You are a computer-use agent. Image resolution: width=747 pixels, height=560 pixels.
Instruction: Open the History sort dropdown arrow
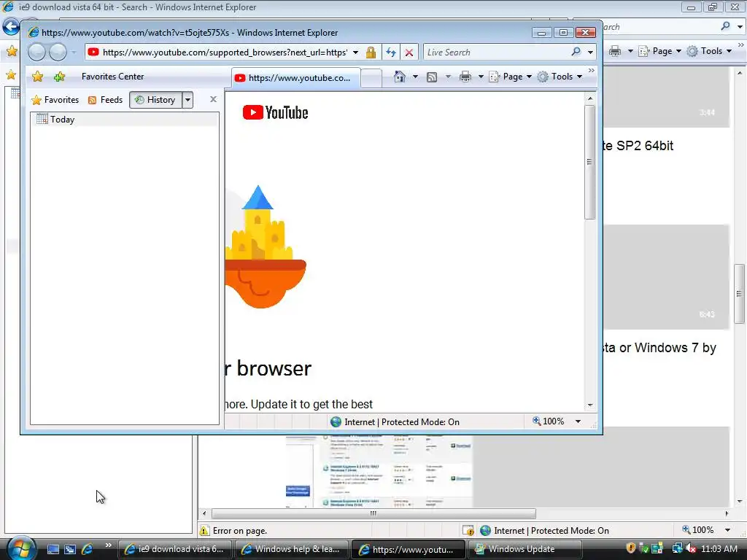(187, 99)
